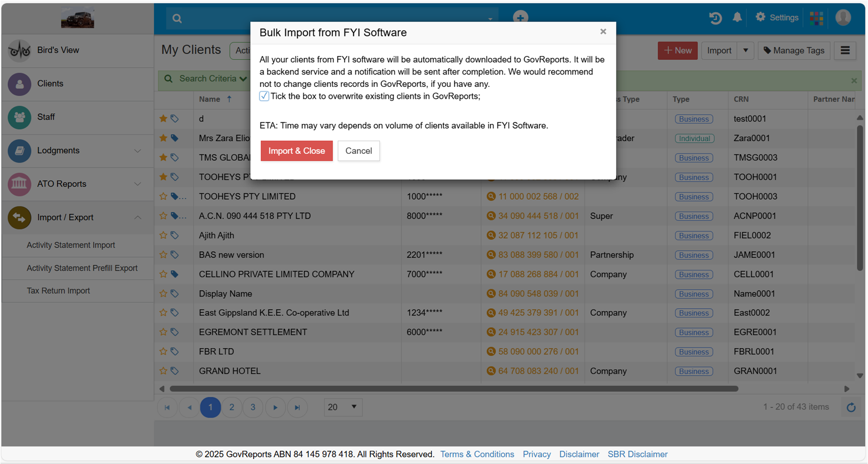Open the history clock icon
Screen dimensions: 868x464
[x=715, y=17]
